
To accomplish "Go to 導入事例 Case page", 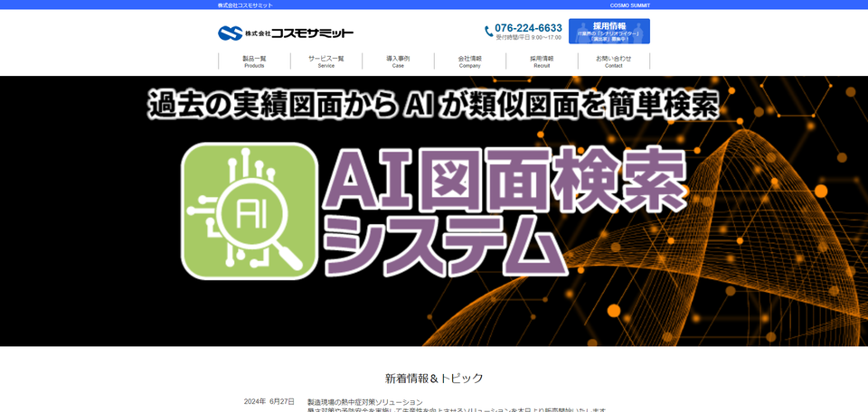I will [398, 61].
